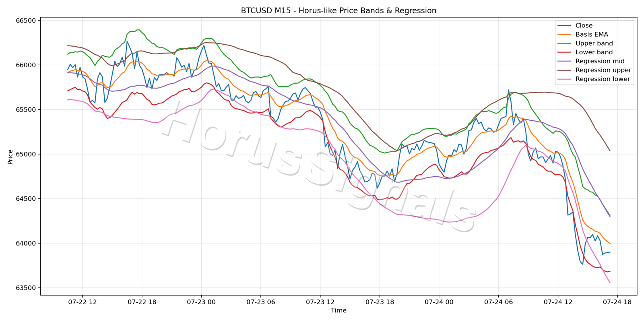The width and height of the screenshot is (644, 322).
Task: Click the 65000 y-axis tick label
Action: point(26,155)
